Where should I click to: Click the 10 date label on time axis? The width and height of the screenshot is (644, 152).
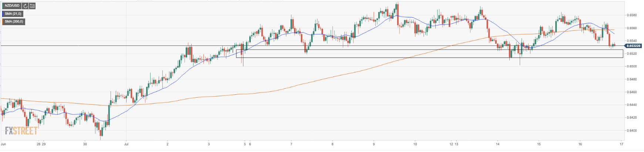(x=415, y=144)
